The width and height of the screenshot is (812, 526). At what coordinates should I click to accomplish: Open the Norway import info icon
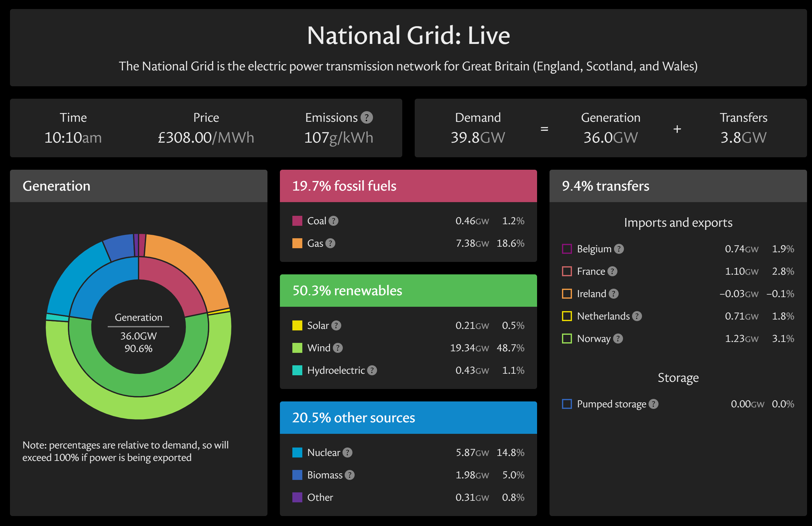pyautogui.click(x=617, y=338)
